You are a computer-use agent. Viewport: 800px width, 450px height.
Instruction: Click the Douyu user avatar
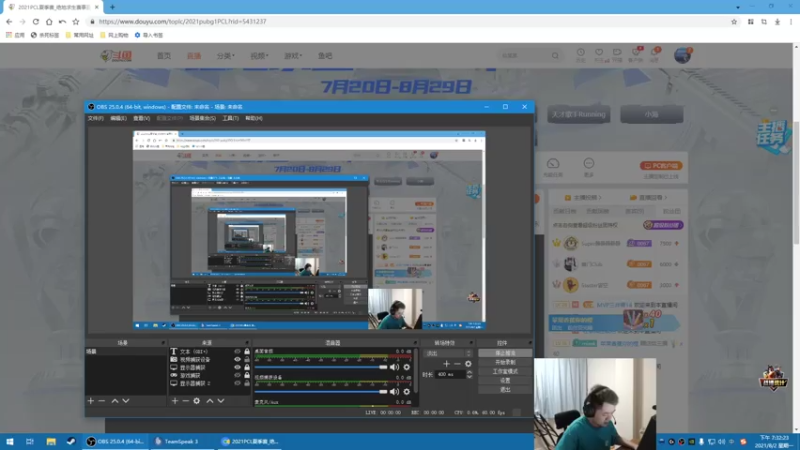click(x=682, y=55)
